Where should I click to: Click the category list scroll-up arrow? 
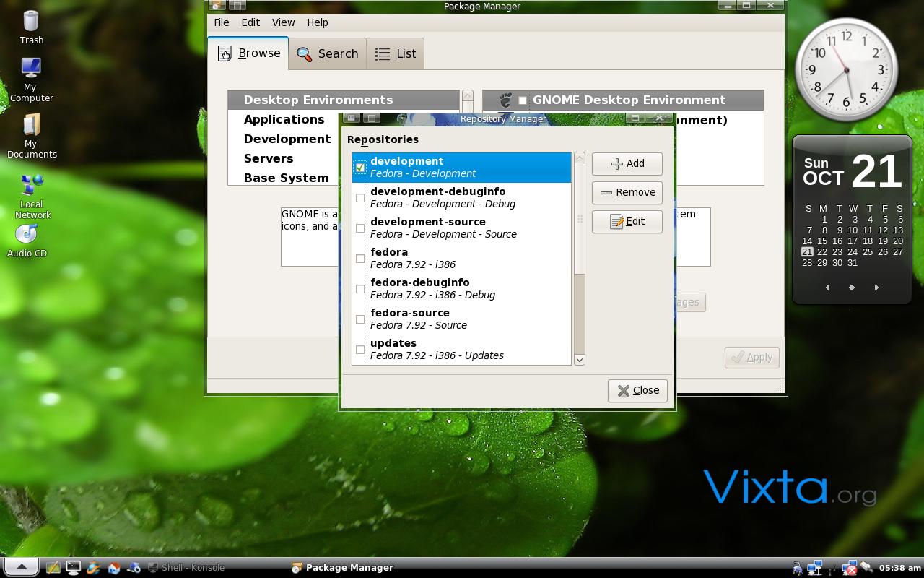pyautogui.click(x=468, y=95)
